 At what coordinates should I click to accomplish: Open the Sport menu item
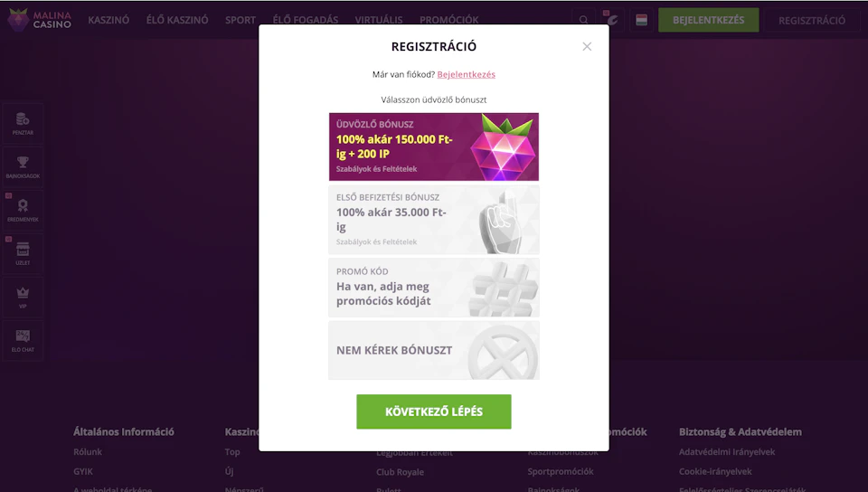pyautogui.click(x=241, y=20)
